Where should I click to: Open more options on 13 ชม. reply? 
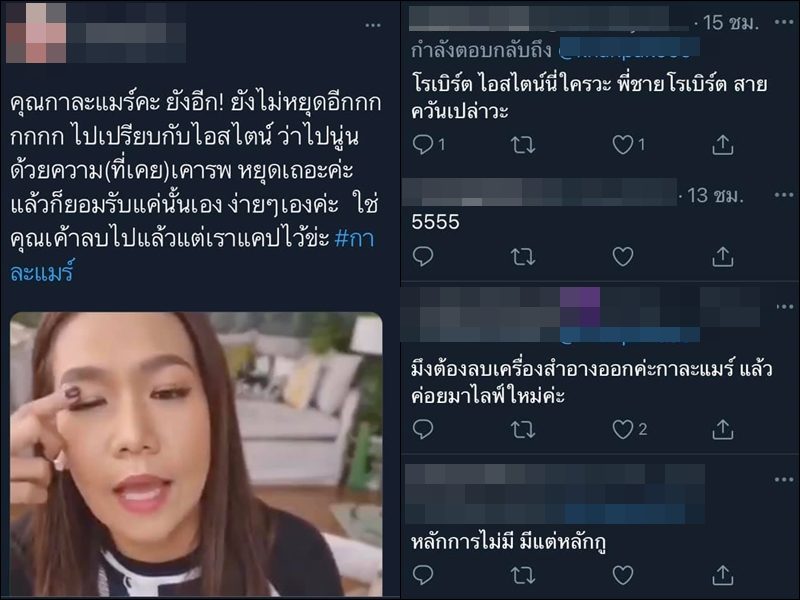pos(783,195)
